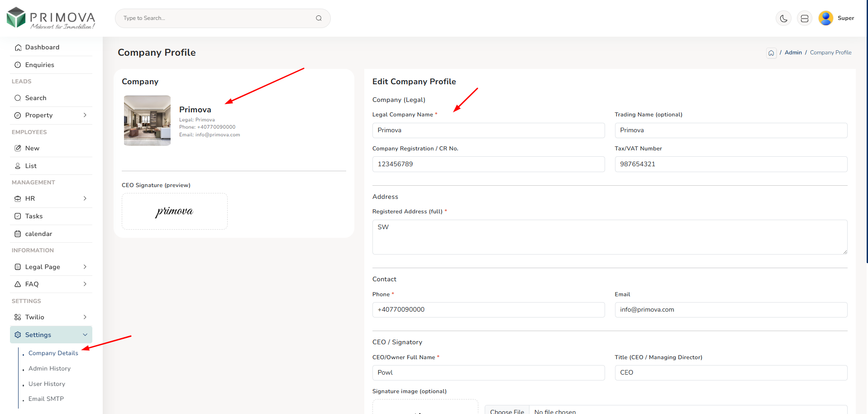Screen dimensions: 868x414
Task: Click the company property photo thumbnail
Action: (147, 120)
